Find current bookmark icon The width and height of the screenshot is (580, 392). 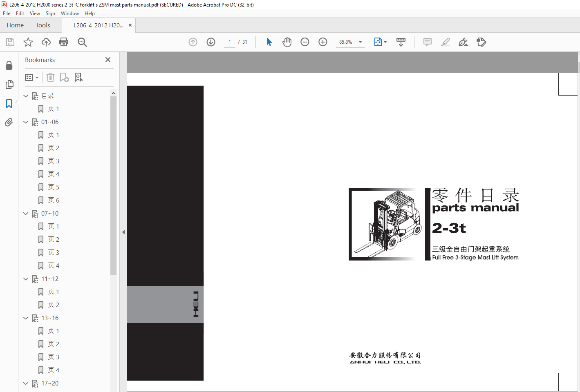tap(78, 77)
